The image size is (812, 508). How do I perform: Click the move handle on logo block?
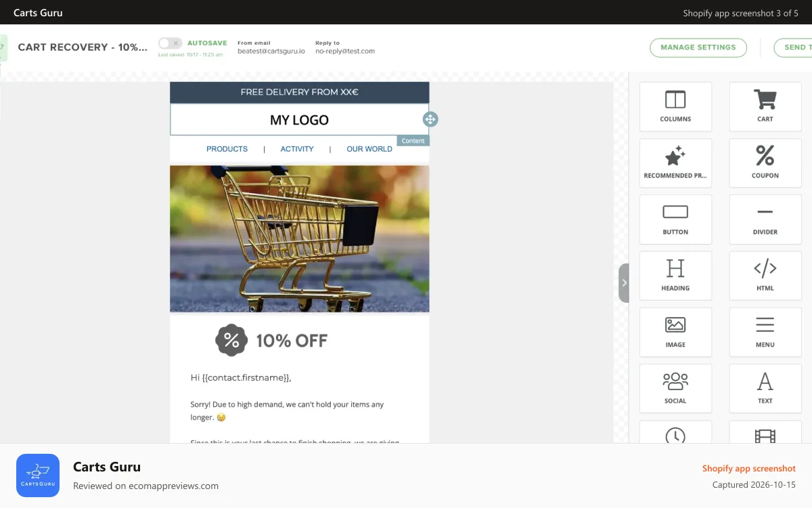coord(430,119)
